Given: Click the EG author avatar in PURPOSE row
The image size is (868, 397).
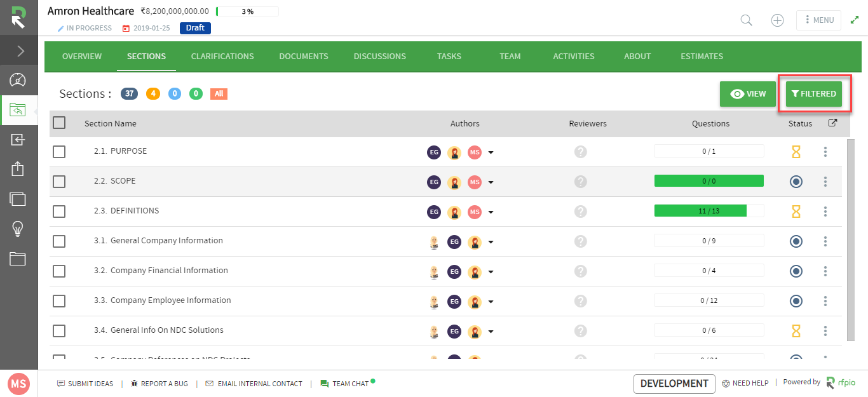Looking at the screenshot, I should pyautogui.click(x=434, y=152).
